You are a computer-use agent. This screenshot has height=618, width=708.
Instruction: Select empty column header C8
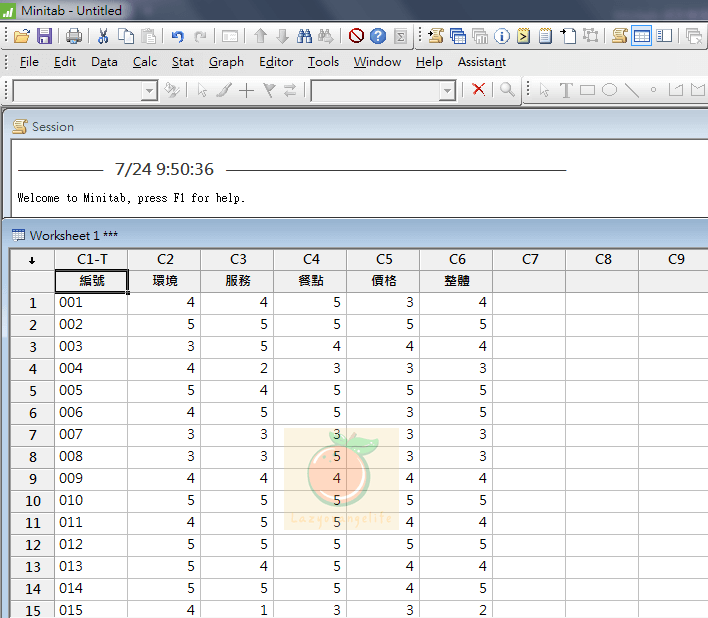(603, 260)
